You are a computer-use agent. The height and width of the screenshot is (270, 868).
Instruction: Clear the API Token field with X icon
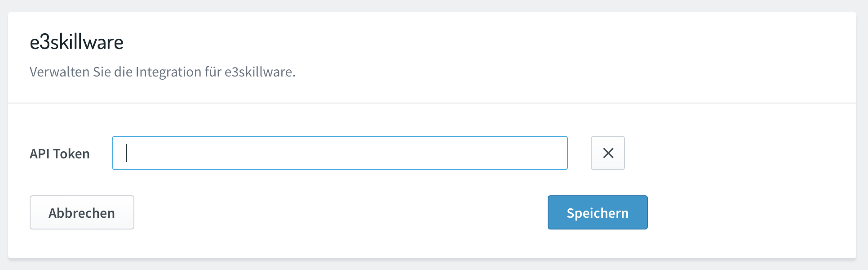607,153
